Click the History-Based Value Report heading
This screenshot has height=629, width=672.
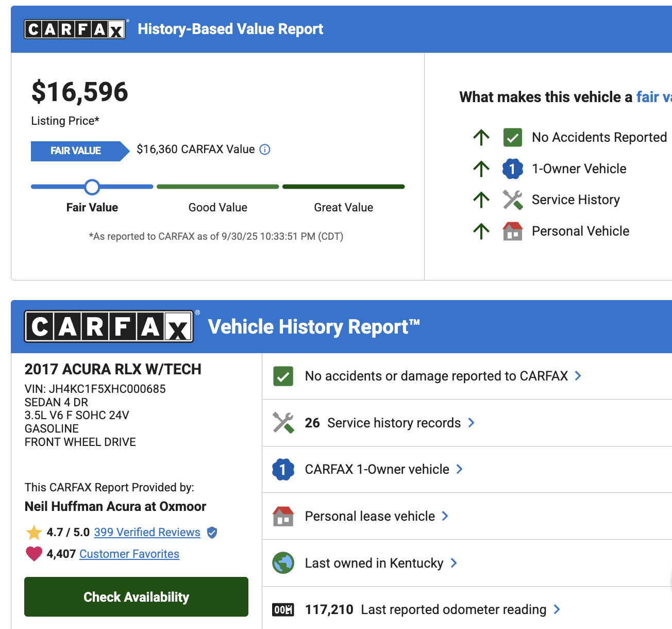[x=230, y=29]
